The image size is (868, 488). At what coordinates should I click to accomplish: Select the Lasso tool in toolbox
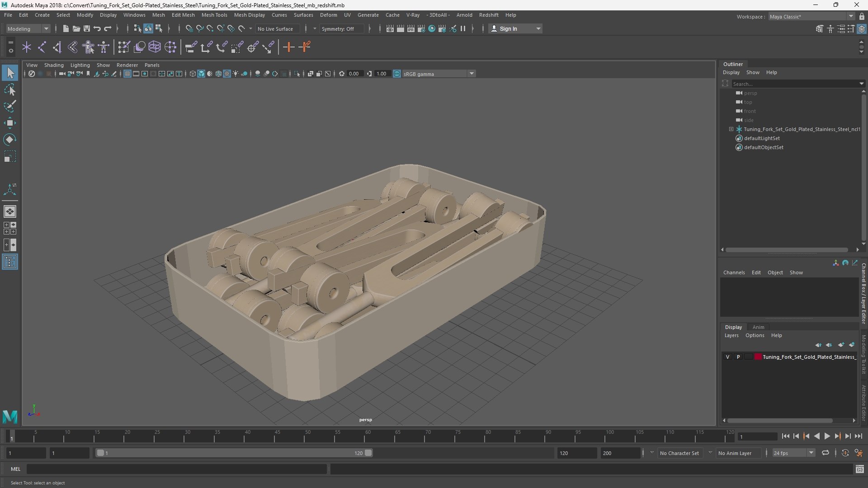[x=10, y=90]
